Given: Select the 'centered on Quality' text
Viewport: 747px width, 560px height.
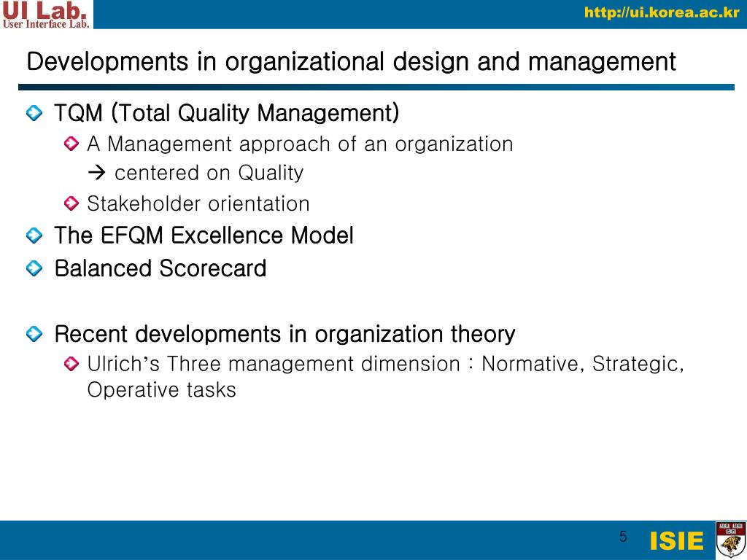Looking at the screenshot, I should tap(209, 173).
